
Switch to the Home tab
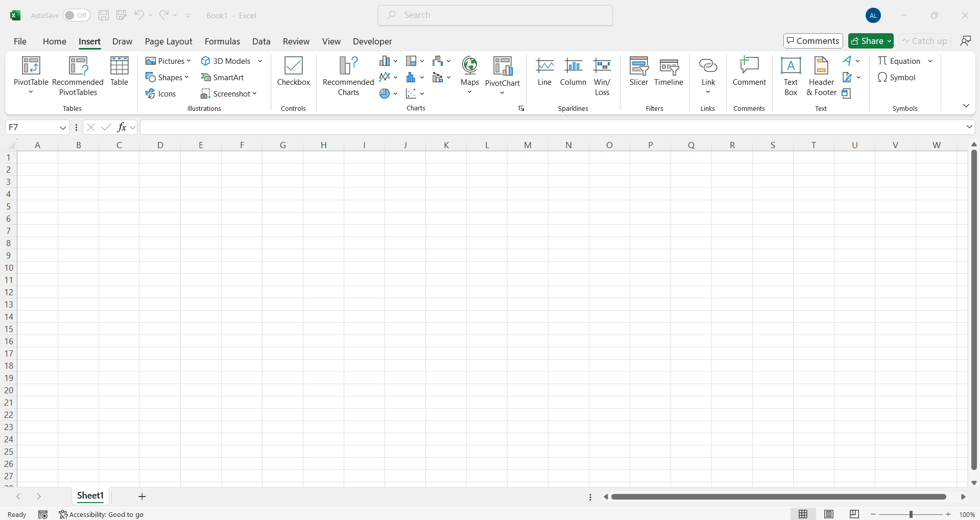(55, 41)
